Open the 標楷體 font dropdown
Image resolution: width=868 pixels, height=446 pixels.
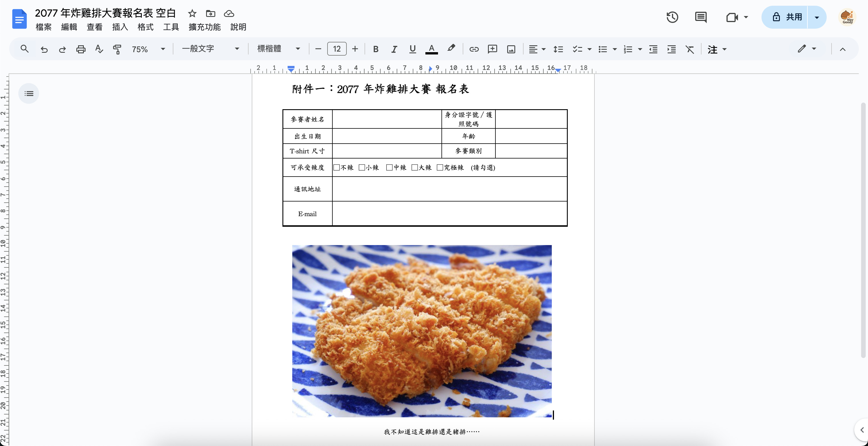point(278,49)
